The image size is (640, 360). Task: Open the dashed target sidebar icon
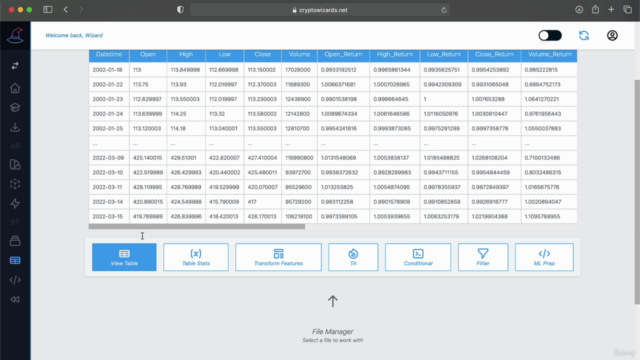pos(15,184)
